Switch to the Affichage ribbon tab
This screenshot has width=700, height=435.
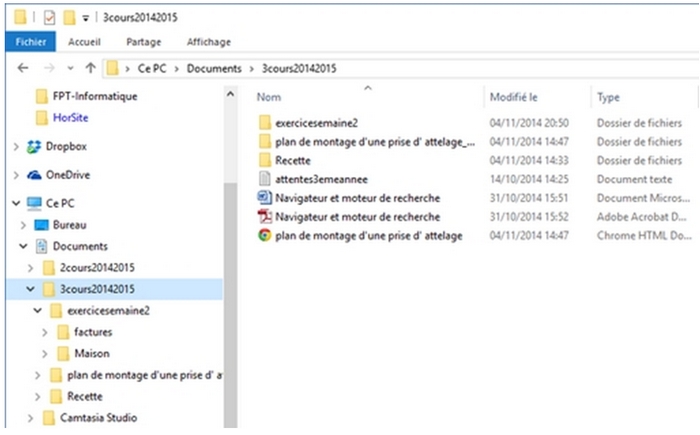click(x=209, y=42)
